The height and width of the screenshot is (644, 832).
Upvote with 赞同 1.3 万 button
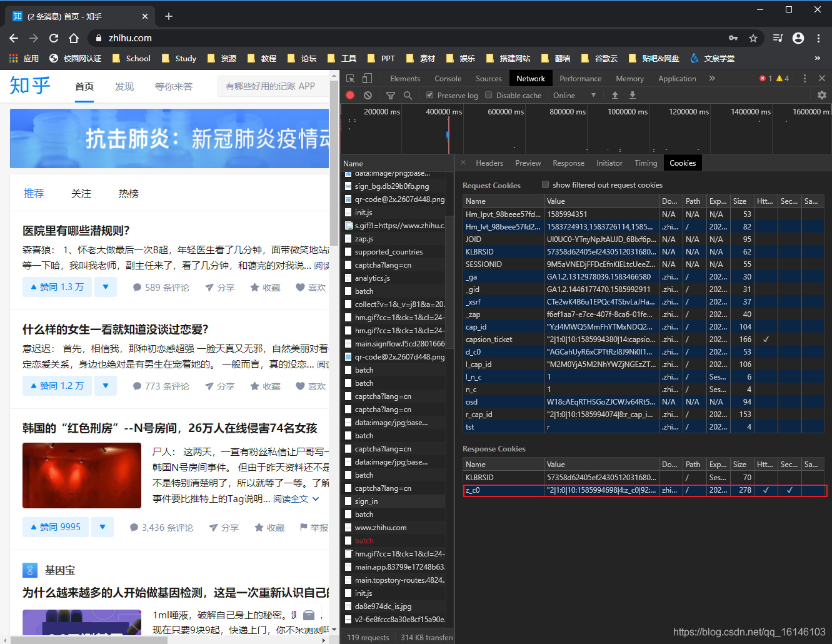pyautogui.click(x=57, y=287)
